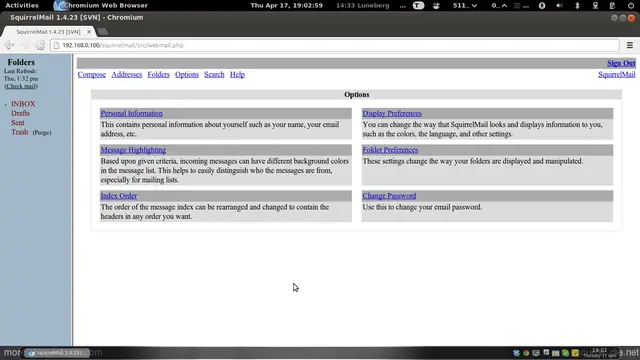Click the 14:33 Luneberg world clock
Viewport: 640px width, 360px height.
click(362, 5)
